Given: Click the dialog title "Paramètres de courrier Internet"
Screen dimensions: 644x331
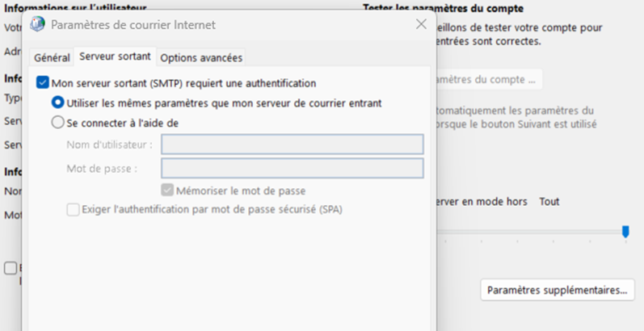Looking at the screenshot, I should tap(133, 25).
